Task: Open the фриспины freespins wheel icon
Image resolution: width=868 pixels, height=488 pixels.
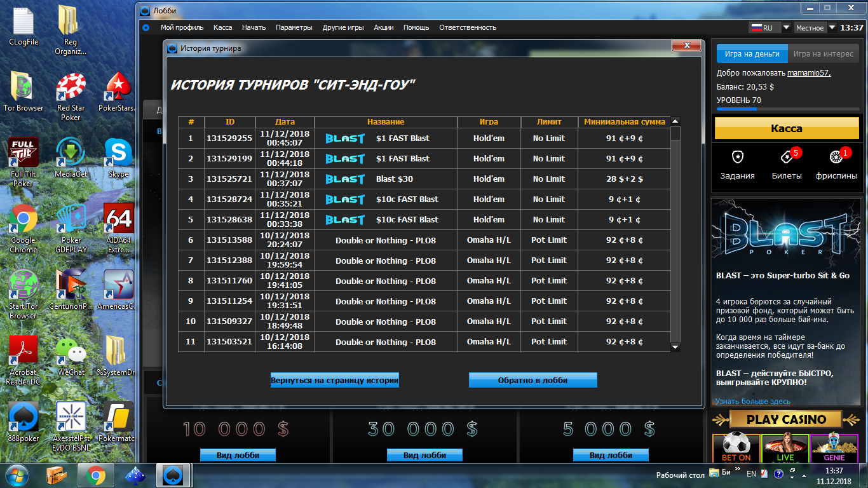Action: [836, 156]
